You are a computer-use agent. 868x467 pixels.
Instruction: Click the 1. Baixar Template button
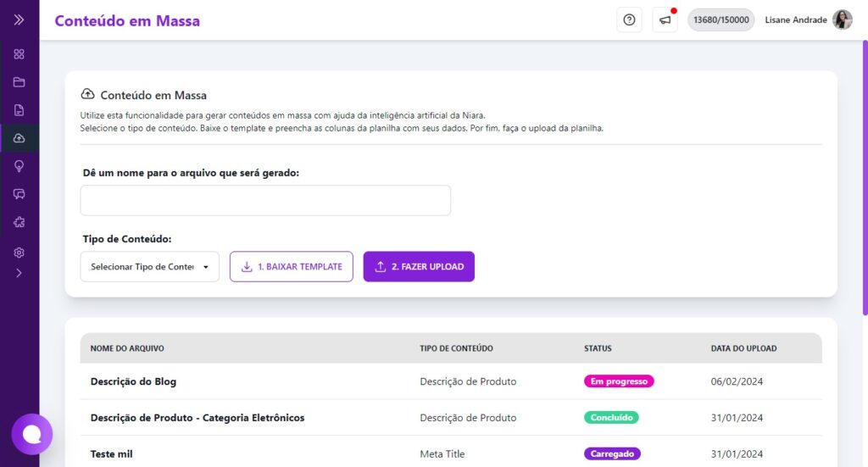tap(291, 267)
